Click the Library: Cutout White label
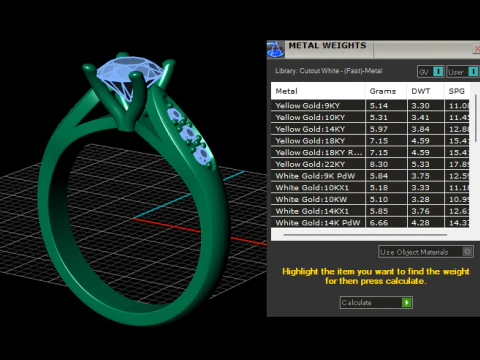480x360 pixels. 328,71
